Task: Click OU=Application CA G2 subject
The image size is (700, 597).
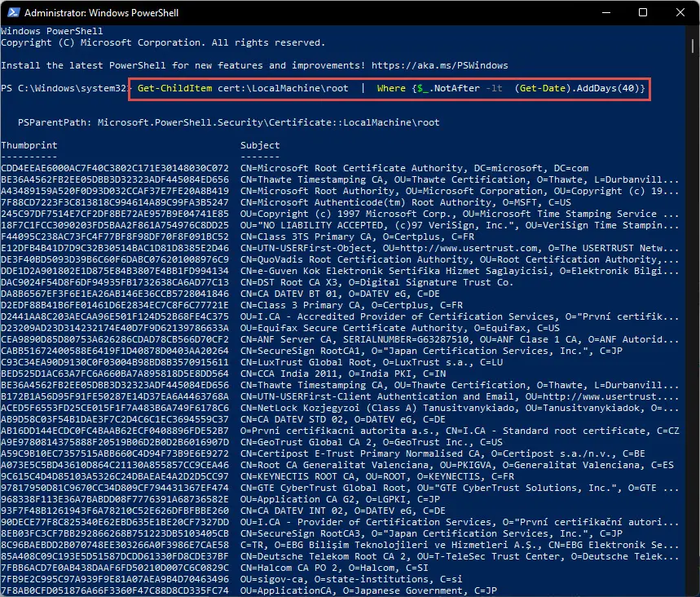Action: pos(340,499)
